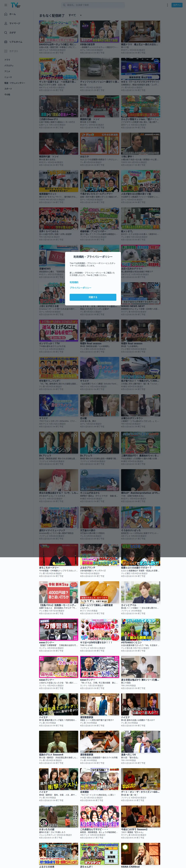This screenshot has height=868, width=186.
Task: Select ドラマ category in sidebar
Action: [x=7, y=60]
